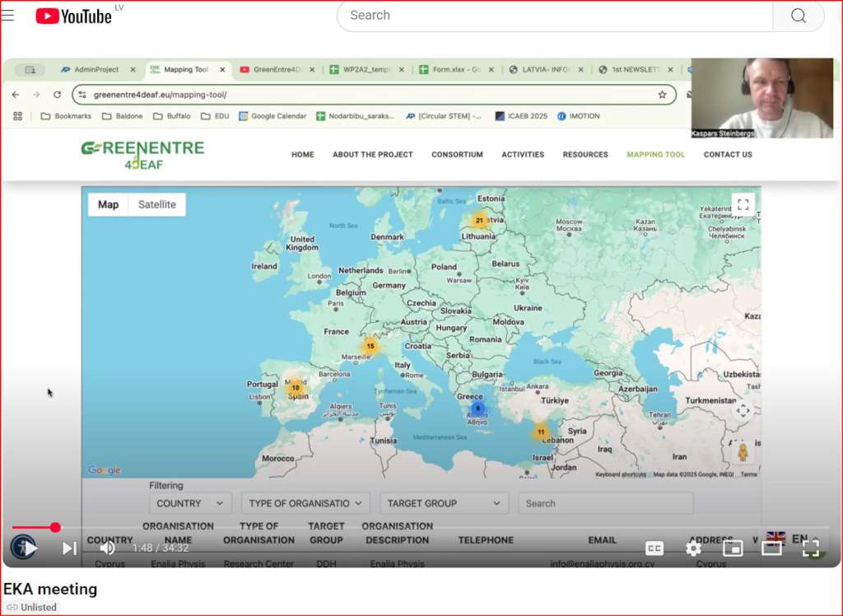Mute the video volume

tap(107, 548)
